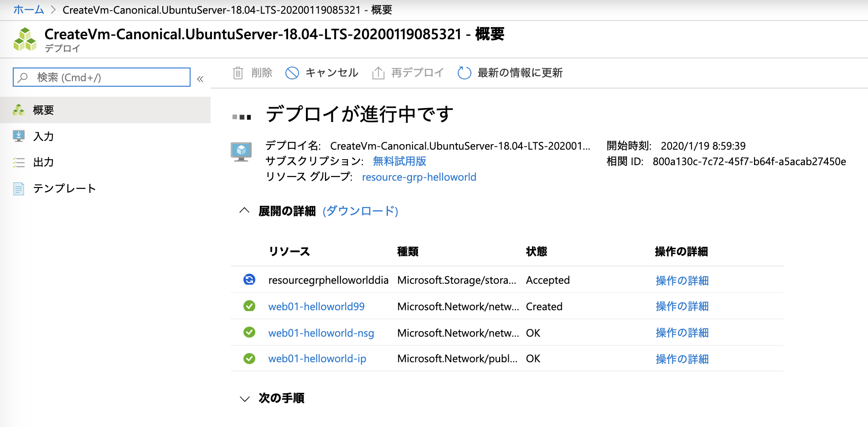Open 操作の詳細 for resourcegrphelloworlddia row
Screen dimensions: 868x427
coord(682,281)
